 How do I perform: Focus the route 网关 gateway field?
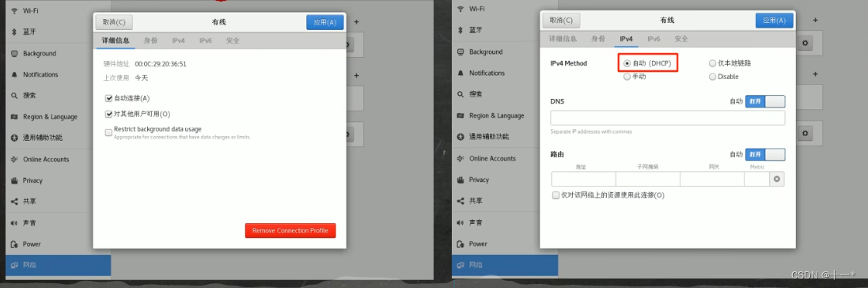[x=712, y=179]
